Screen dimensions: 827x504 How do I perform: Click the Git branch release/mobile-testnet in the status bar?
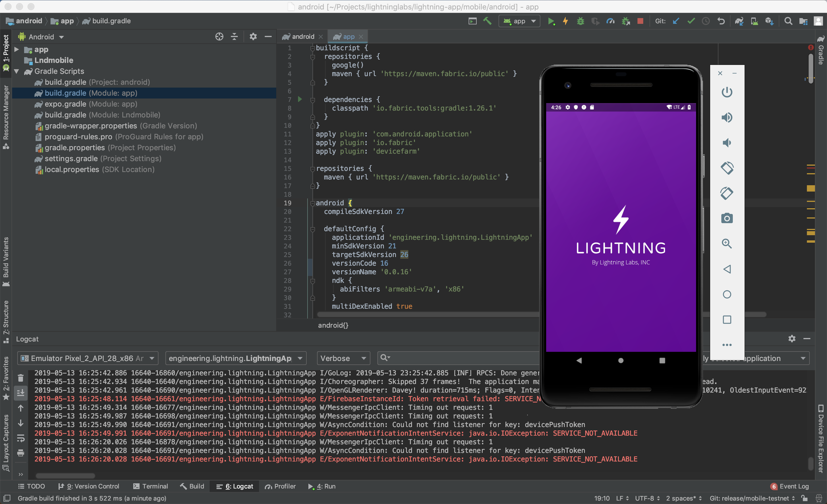tap(752, 498)
